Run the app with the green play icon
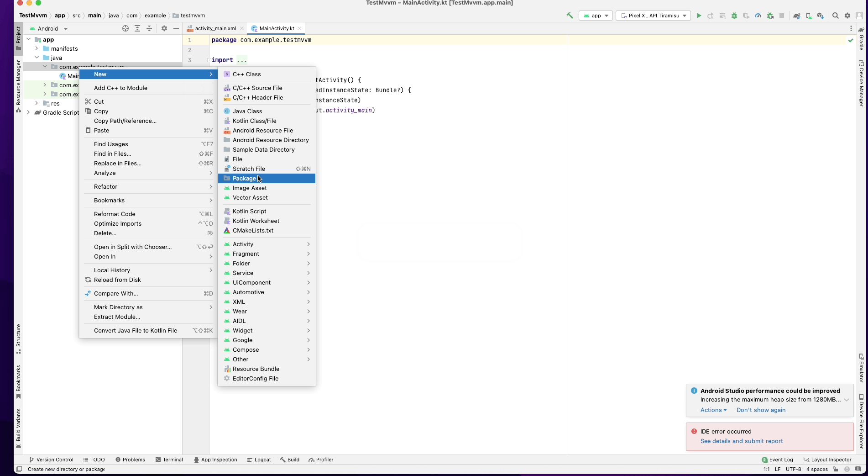 pyautogui.click(x=699, y=16)
